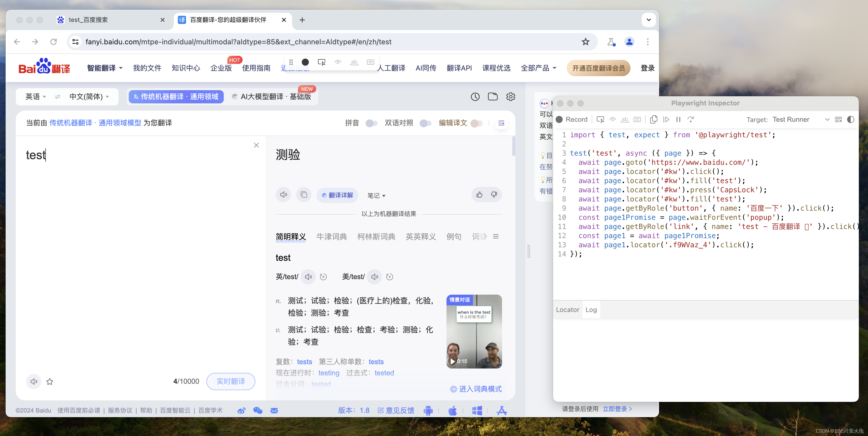The width and height of the screenshot is (868, 436).
Task: Select the 柯林斯词典 tab
Action: point(376,237)
